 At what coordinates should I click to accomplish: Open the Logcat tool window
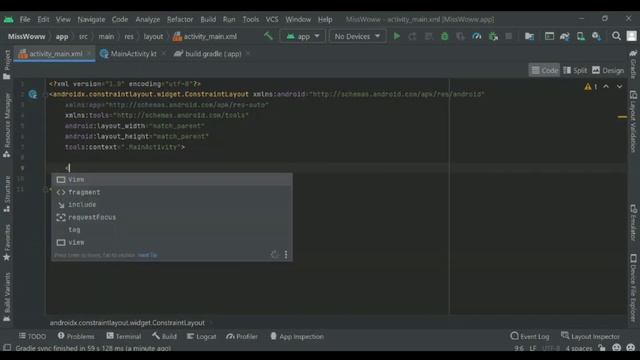pos(202,336)
